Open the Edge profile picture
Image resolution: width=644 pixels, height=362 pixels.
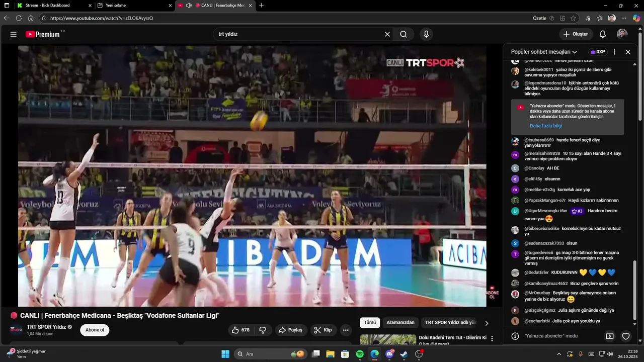[x=612, y=18]
